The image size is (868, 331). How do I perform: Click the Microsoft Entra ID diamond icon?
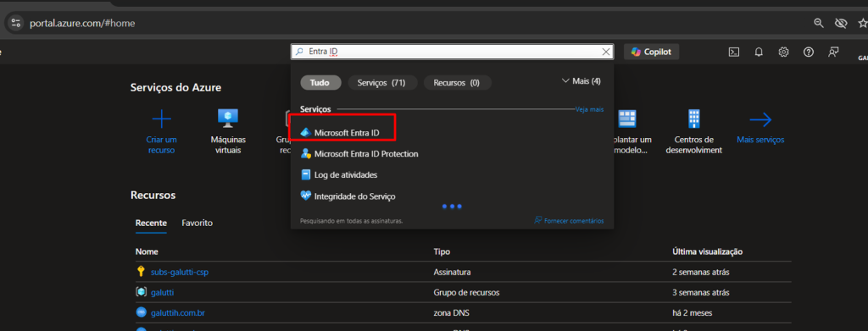tap(305, 133)
